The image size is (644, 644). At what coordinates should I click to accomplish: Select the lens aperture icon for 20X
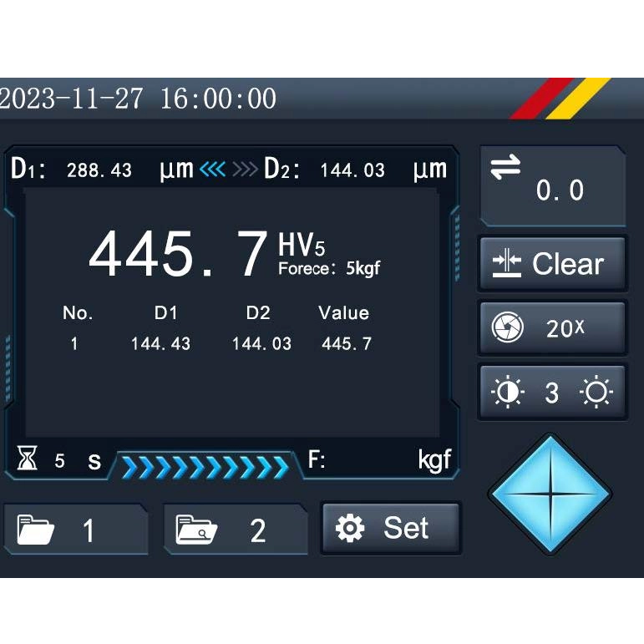coord(507,328)
